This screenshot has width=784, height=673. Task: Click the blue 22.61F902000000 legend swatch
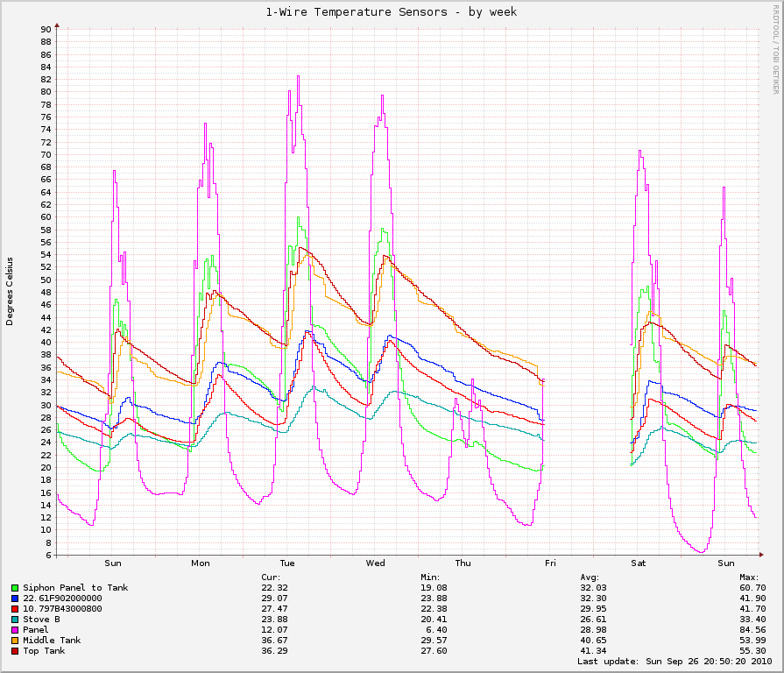tap(15, 599)
